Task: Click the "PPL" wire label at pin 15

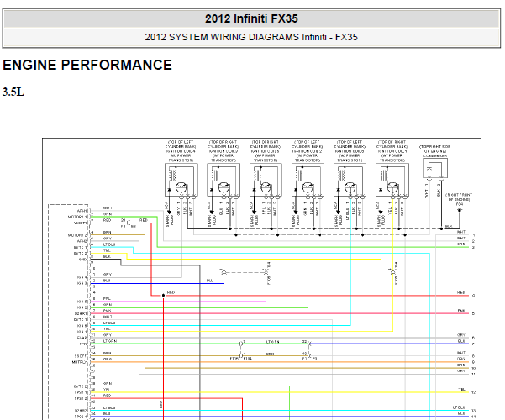Action: [107, 298]
